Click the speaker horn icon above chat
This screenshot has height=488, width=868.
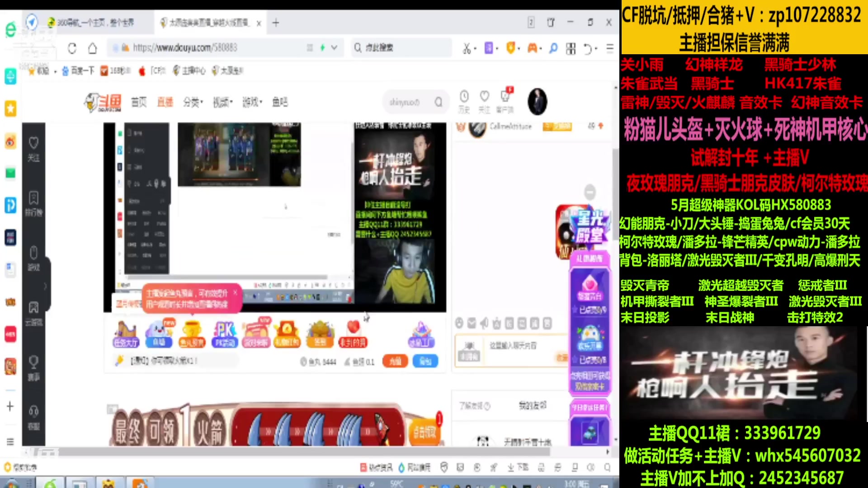pyautogui.click(x=484, y=323)
